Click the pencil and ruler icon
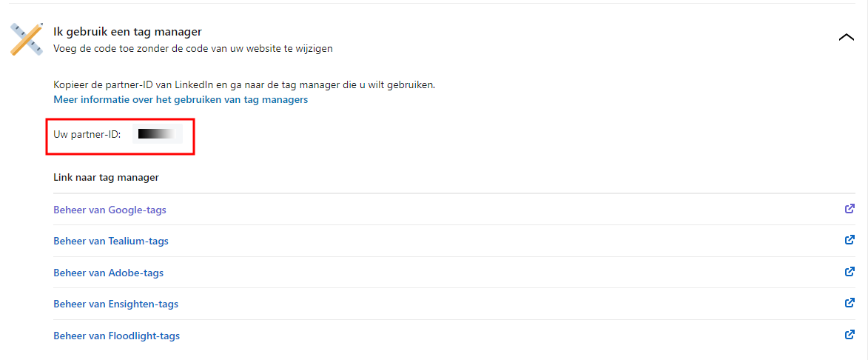 click(26, 39)
